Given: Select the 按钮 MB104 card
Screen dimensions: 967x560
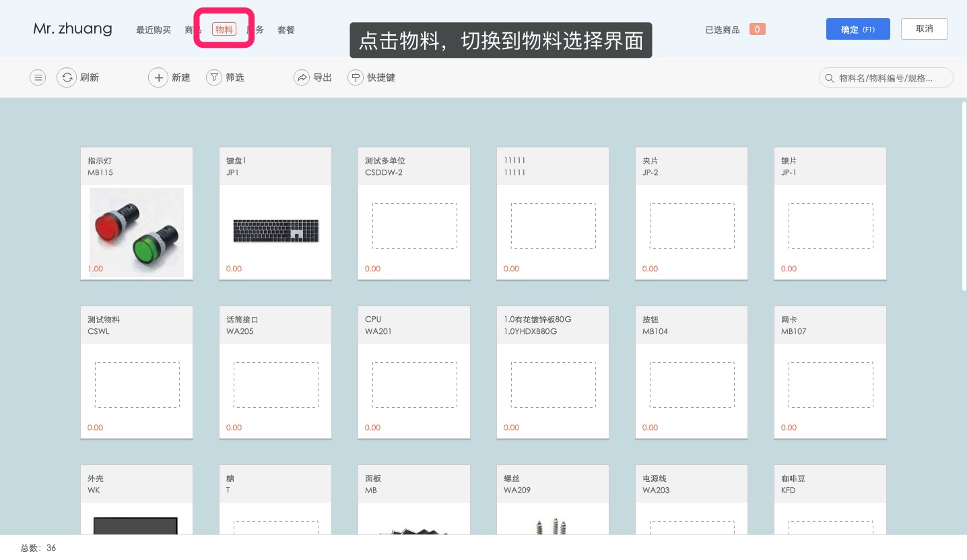Looking at the screenshot, I should pos(692,372).
